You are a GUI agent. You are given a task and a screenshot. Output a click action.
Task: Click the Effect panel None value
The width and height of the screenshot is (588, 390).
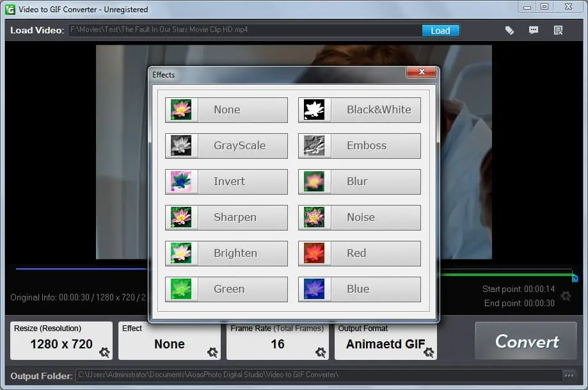[x=169, y=344]
